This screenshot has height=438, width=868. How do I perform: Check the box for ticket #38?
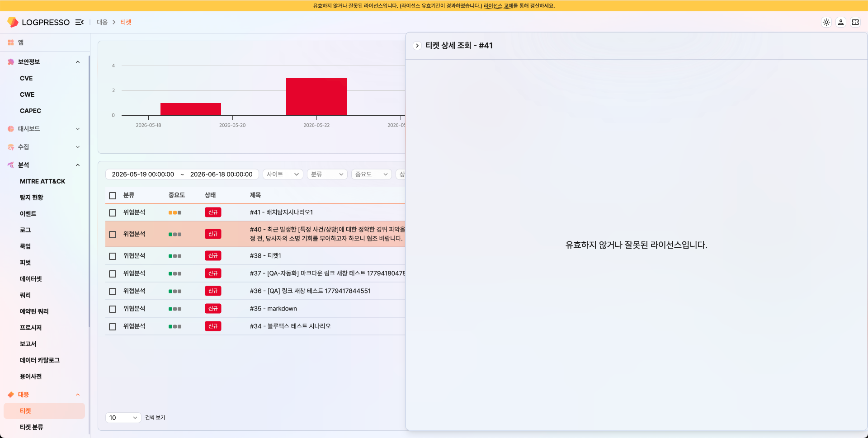tap(113, 256)
